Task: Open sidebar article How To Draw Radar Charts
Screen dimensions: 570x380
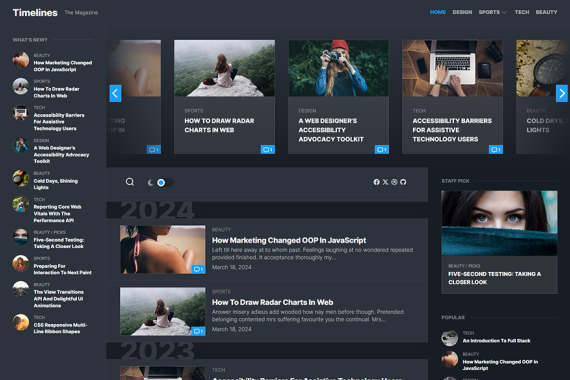Action: [56, 92]
